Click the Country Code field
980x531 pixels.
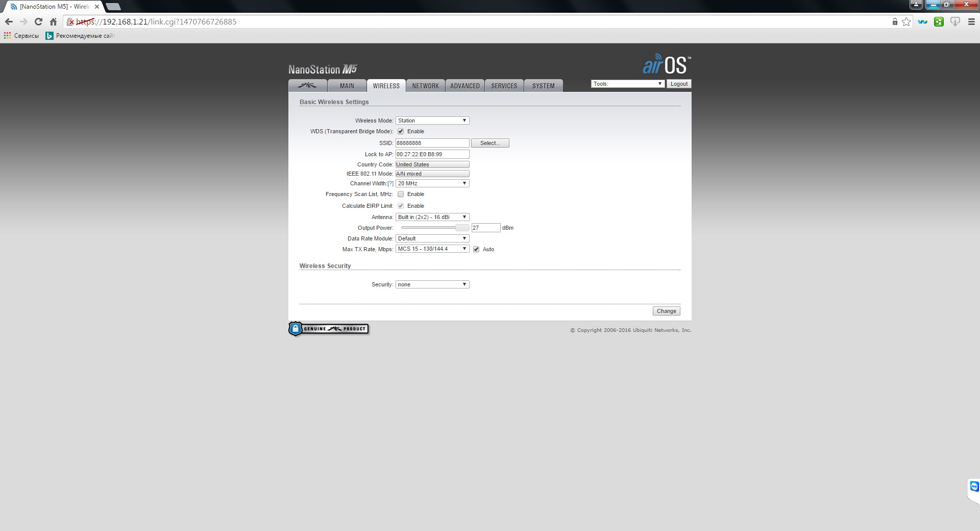tap(432, 164)
